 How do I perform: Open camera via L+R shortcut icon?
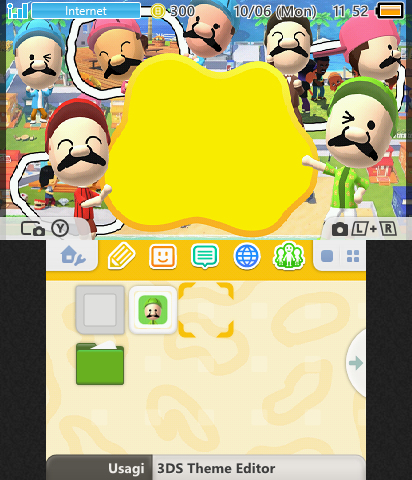[364, 229]
